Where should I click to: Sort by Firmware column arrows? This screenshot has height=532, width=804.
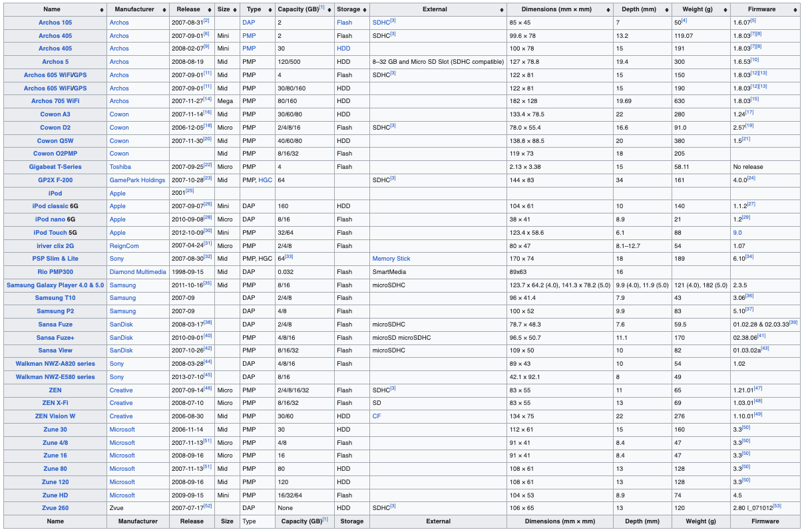pyautogui.click(x=795, y=10)
